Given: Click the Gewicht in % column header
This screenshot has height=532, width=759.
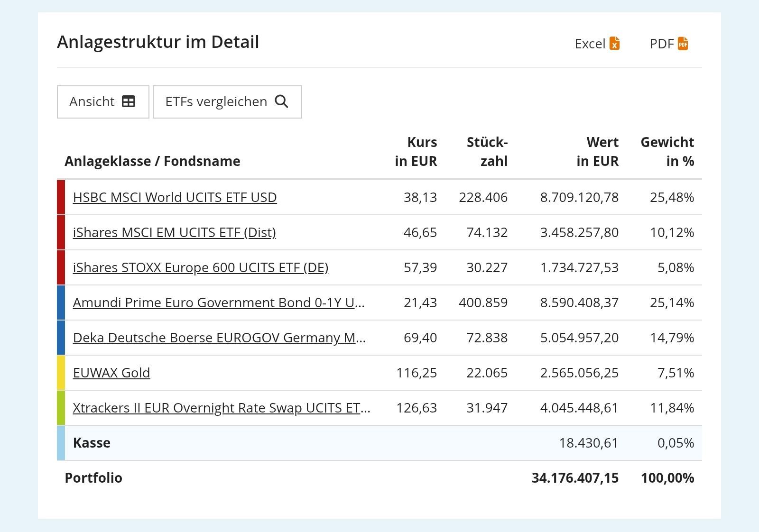Looking at the screenshot, I should (x=667, y=152).
